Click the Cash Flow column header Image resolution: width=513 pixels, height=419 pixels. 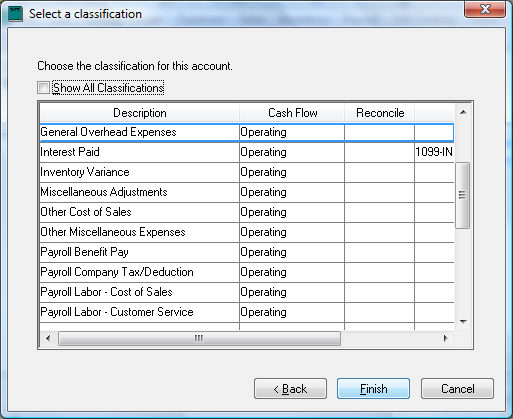tap(292, 113)
